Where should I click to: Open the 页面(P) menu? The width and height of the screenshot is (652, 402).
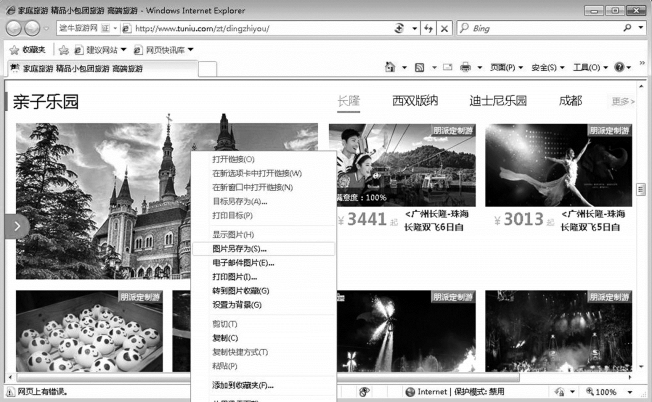click(506, 67)
